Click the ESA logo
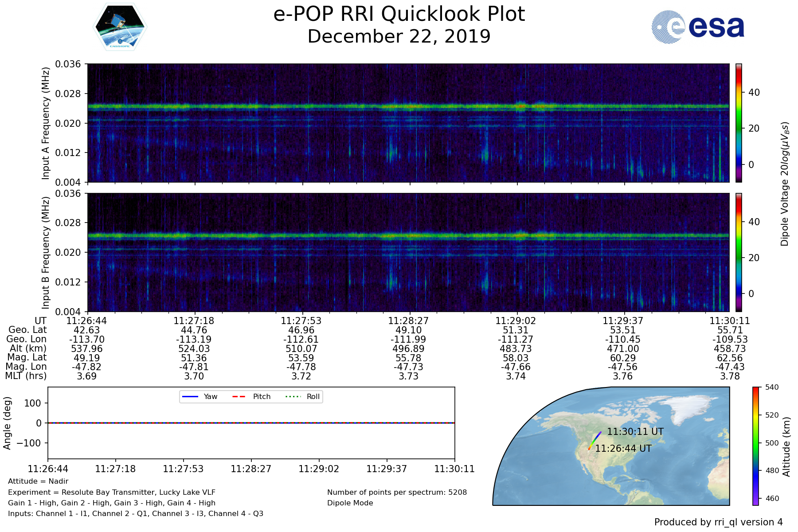This screenshot has height=532, width=798. (x=698, y=27)
